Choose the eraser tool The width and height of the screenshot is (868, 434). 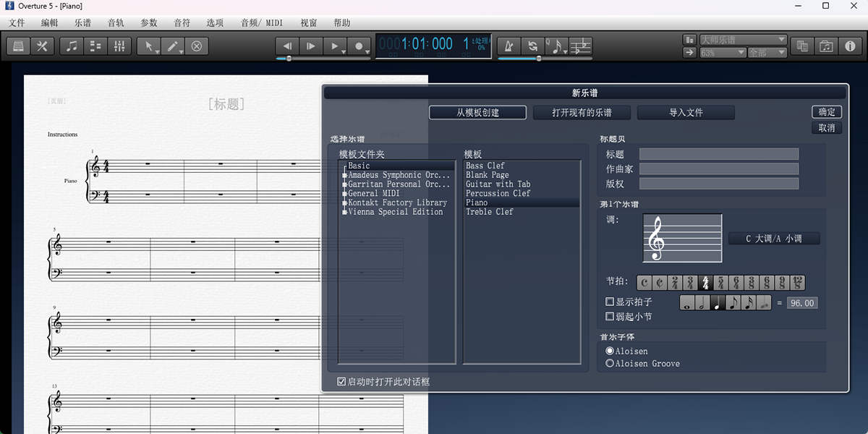pyautogui.click(x=196, y=46)
